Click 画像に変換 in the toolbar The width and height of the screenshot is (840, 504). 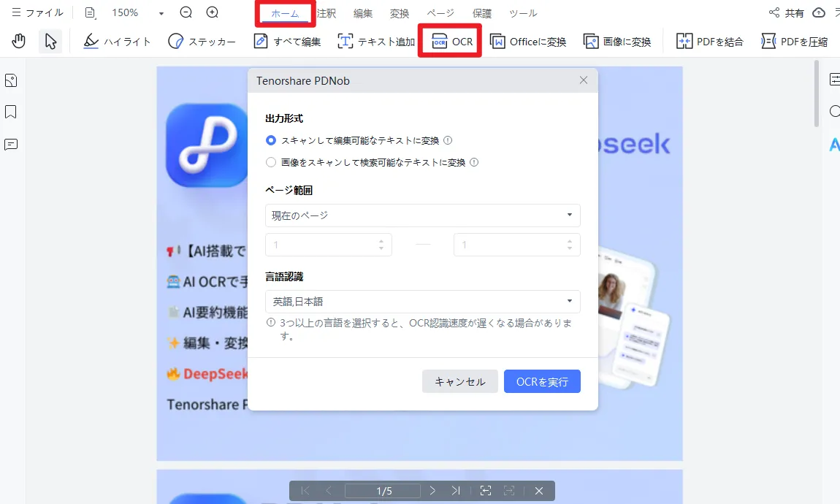pyautogui.click(x=617, y=41)
